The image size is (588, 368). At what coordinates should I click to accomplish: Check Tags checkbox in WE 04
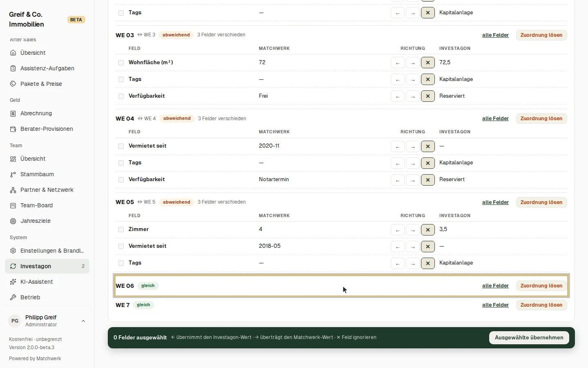coord(121,163)
